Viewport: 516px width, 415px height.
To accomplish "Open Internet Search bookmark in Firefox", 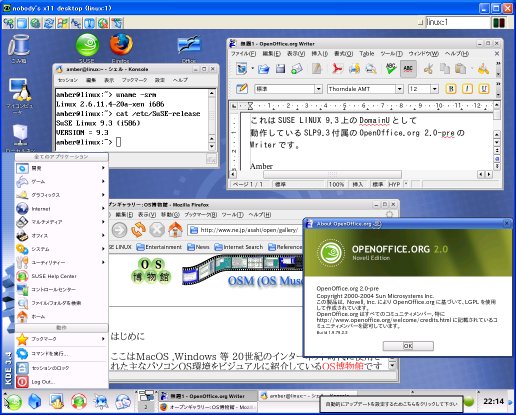I will point(239,247).
